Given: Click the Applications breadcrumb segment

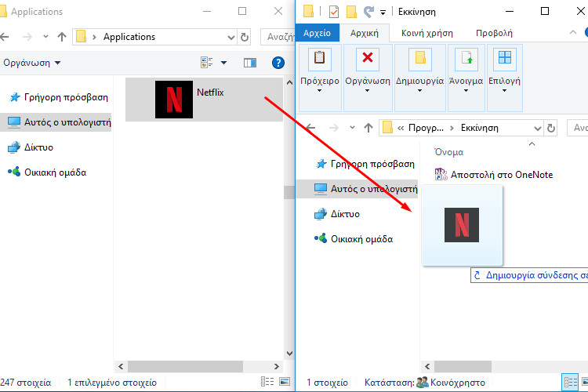Looking at the screenshot, I should (129, 37).
